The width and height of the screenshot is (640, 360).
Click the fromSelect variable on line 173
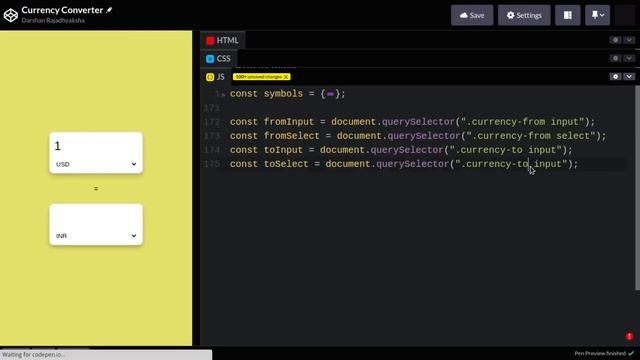(291, 136)
